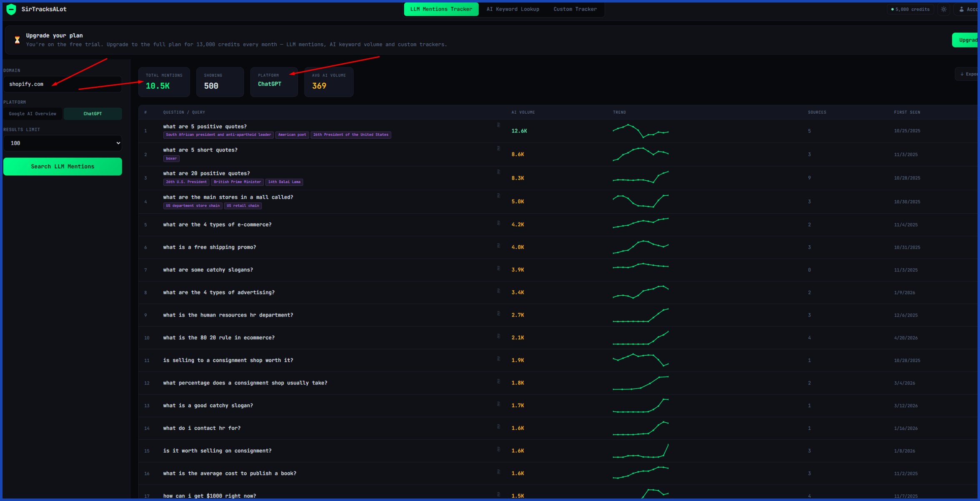This screenshot has height=501, width=980.
Task: Click the 'boxer' tag
Action: pos(171,159)
